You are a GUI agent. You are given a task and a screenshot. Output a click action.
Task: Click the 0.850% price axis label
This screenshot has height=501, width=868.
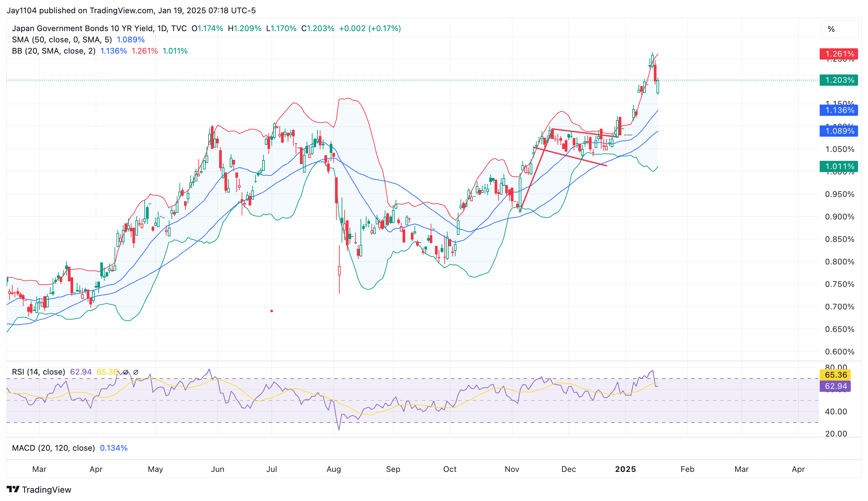click(840, 239)
